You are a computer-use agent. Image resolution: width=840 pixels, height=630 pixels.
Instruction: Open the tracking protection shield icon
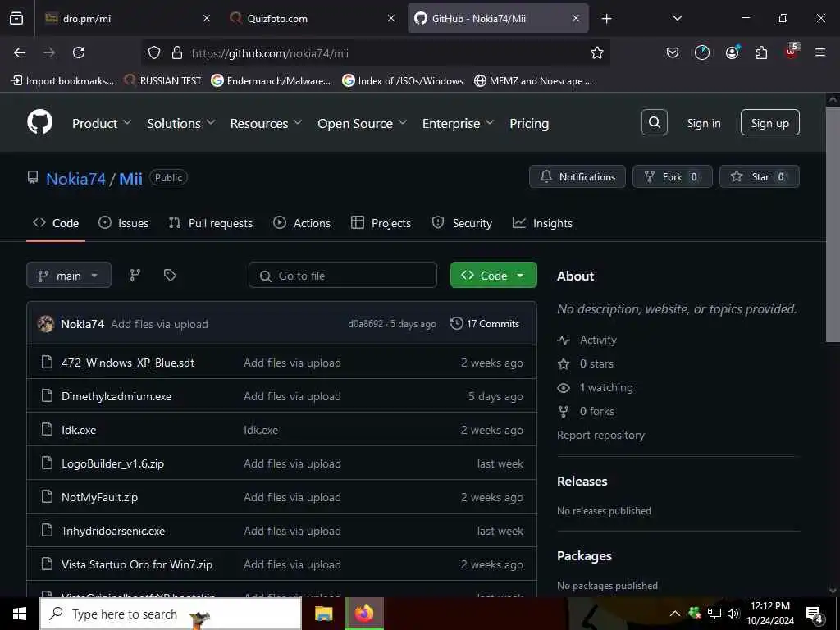(154, 52)
